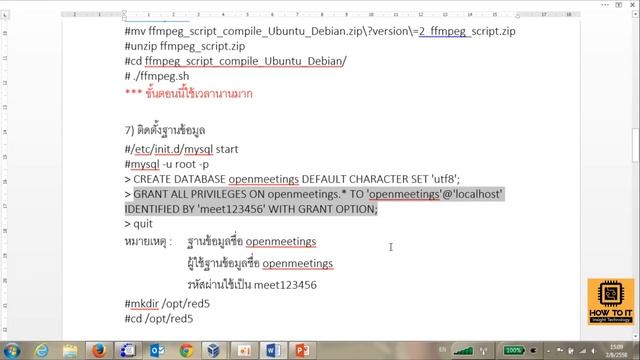Click the battery 100% indicator
The image size is (640, 360).
click(514, 350)
